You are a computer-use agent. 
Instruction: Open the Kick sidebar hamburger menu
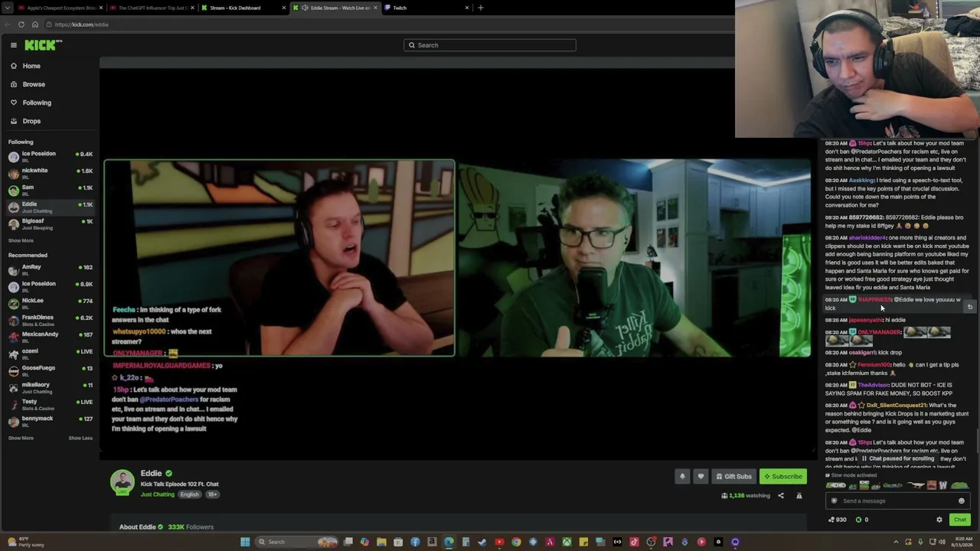[14, 45]
